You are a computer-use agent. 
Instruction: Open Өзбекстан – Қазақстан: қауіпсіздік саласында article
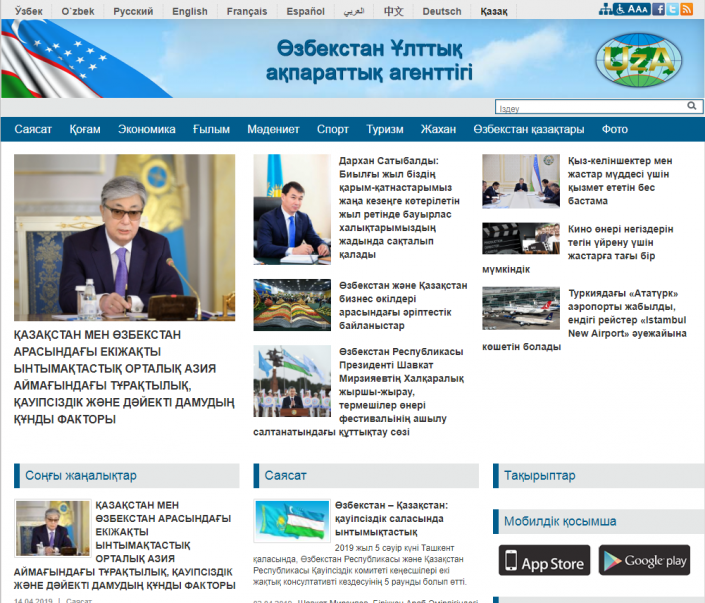click(391, 518)
